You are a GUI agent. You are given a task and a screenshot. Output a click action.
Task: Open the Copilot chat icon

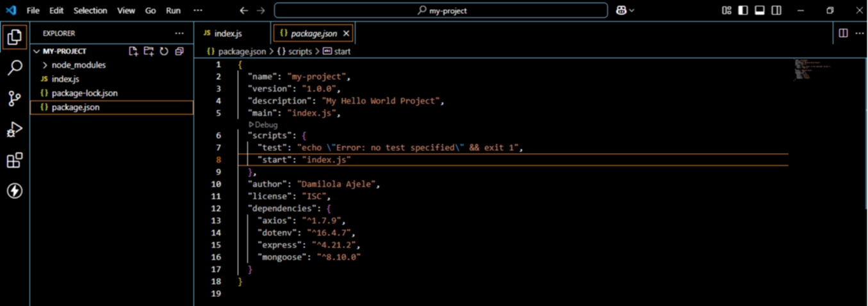click(620, 10)
